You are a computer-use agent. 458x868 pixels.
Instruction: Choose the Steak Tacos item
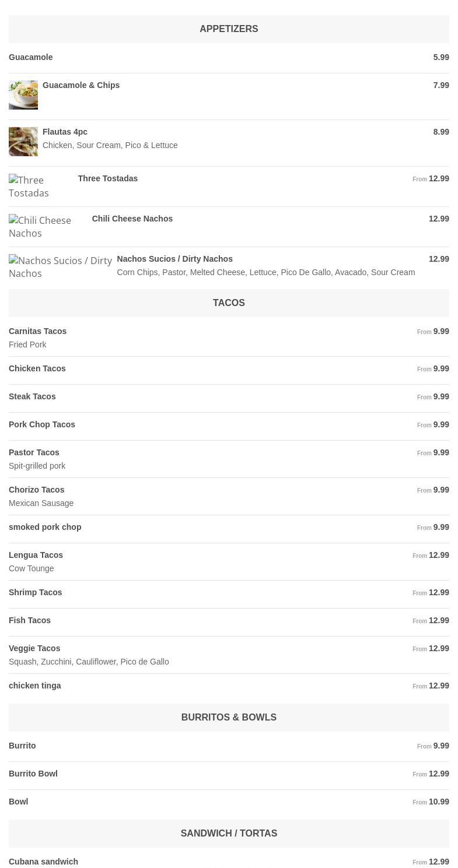(32, 396)
